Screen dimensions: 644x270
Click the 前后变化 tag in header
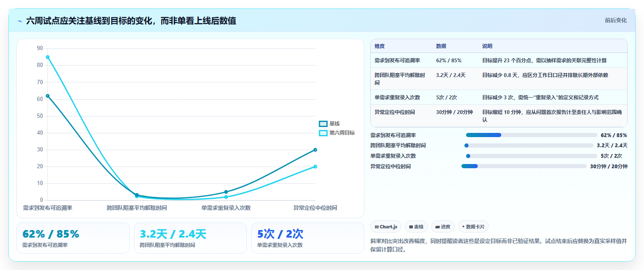point(615,20)
